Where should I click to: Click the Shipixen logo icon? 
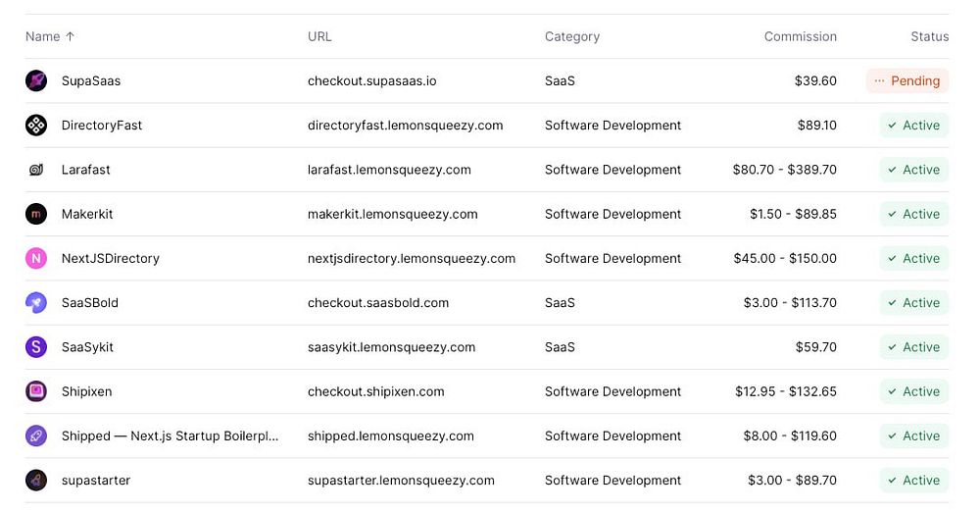[x=36, y=391]
